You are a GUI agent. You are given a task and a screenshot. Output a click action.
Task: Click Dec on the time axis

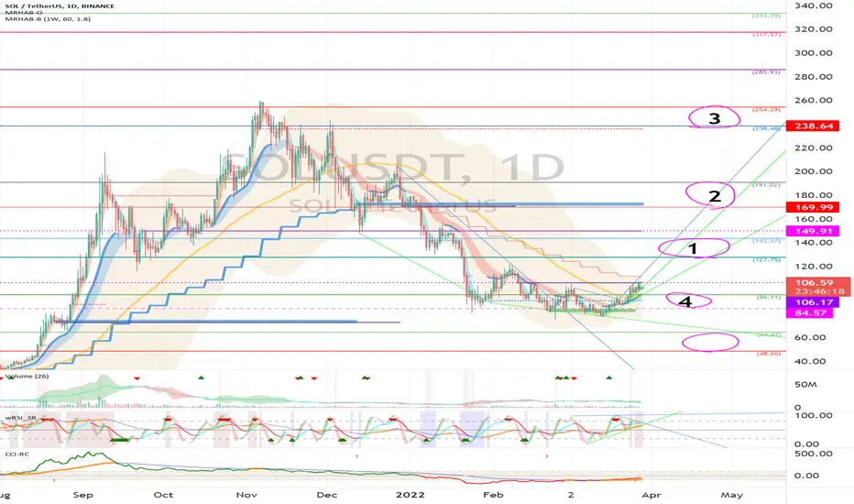[327, 495]
